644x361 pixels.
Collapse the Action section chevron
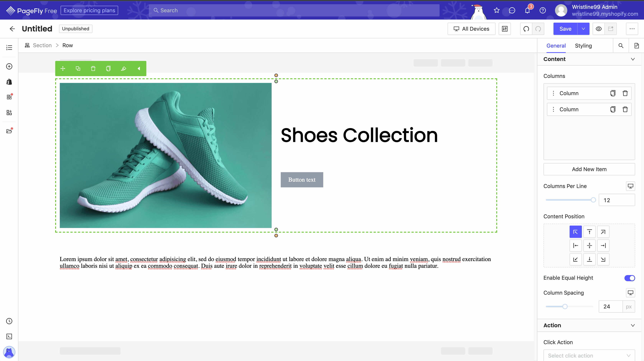pyautogui.click(x=633, y=326)
